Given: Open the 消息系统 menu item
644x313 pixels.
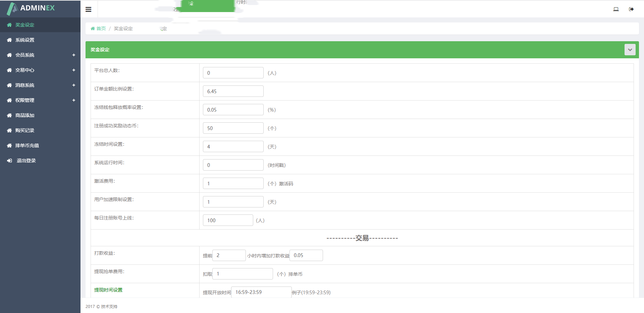Looking at the screenshot, I should point(25,85).
